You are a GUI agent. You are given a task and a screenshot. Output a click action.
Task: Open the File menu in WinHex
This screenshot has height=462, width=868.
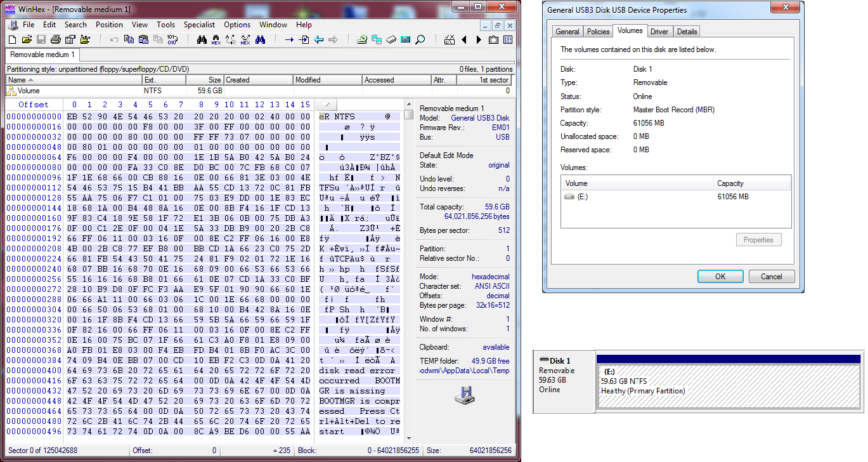(29, 25)
